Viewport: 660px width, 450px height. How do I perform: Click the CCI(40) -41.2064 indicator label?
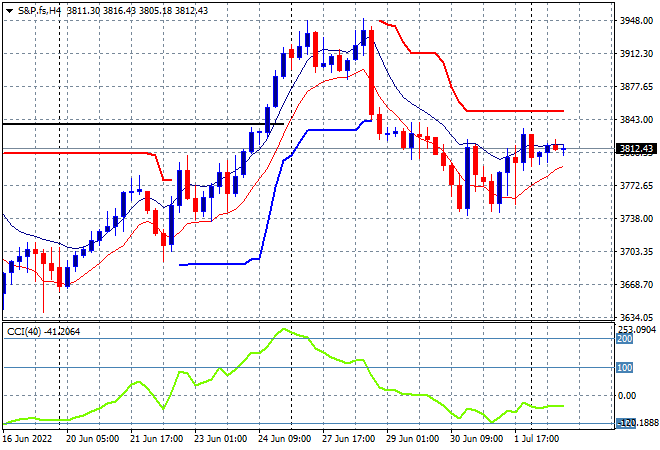coord(43,332)
